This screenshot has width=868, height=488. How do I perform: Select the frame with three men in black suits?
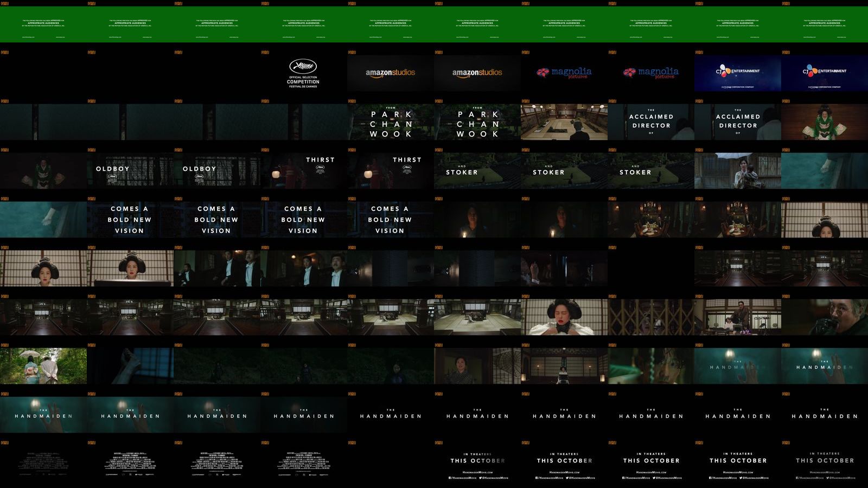[216, 268]
